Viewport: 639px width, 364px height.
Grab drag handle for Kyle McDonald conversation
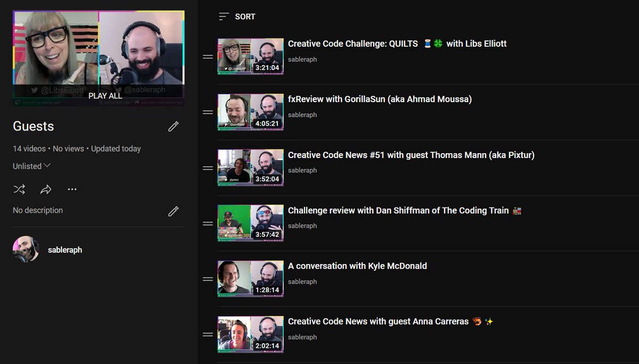tap(208, 279)
